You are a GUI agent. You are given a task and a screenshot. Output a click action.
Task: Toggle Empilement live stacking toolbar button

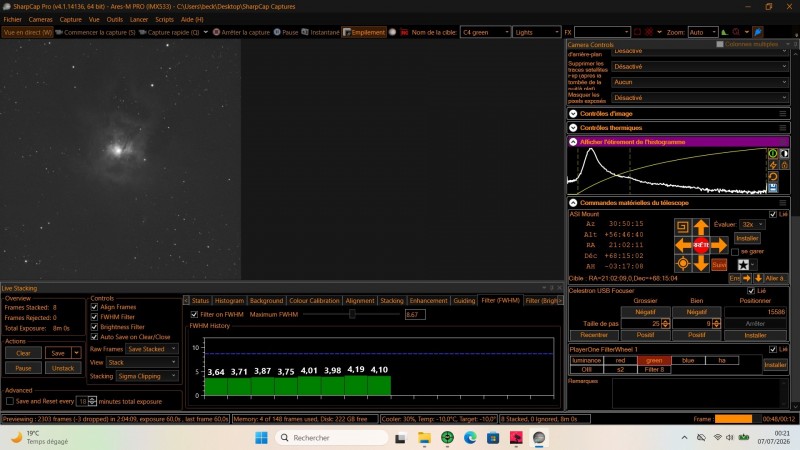click(364, 32)
